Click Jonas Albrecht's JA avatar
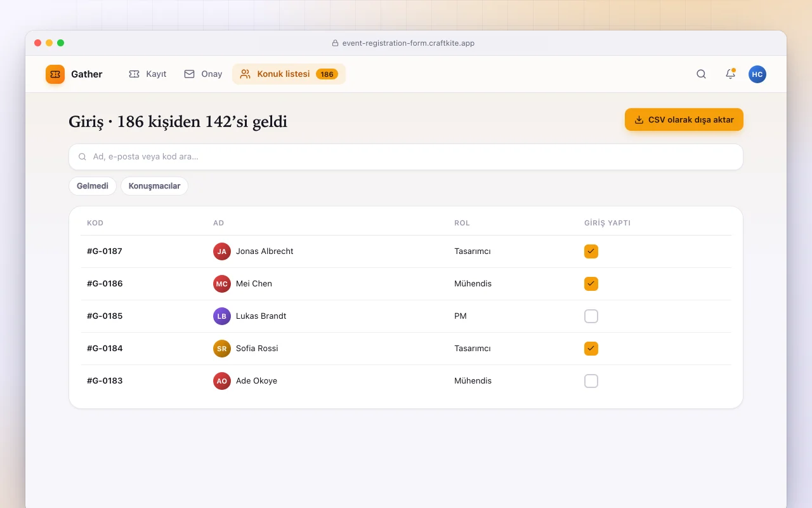This screenshot has width=812, height=508. coord(222,251)
